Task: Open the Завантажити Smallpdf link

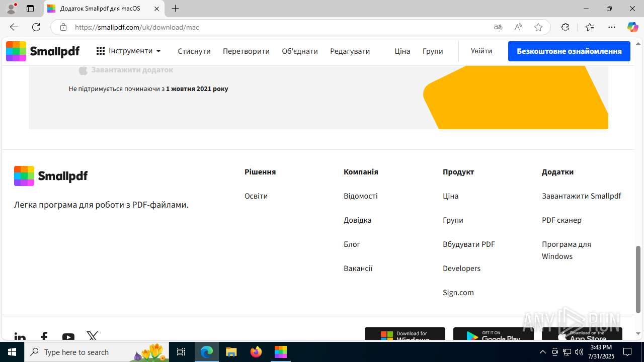Action: pos(582,196)
